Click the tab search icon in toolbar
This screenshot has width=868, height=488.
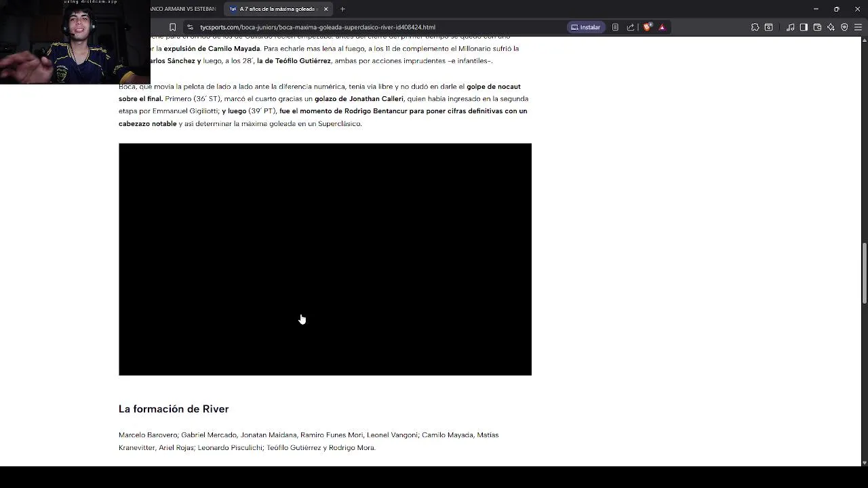coord(769,27)
